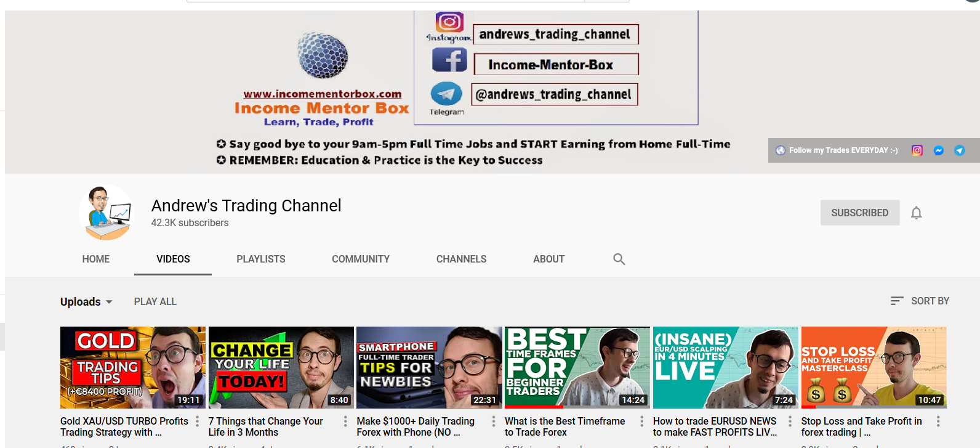This screenshot has width=980, height=448.
Task: Click the Sort By icon
Action: click(897, 301)
